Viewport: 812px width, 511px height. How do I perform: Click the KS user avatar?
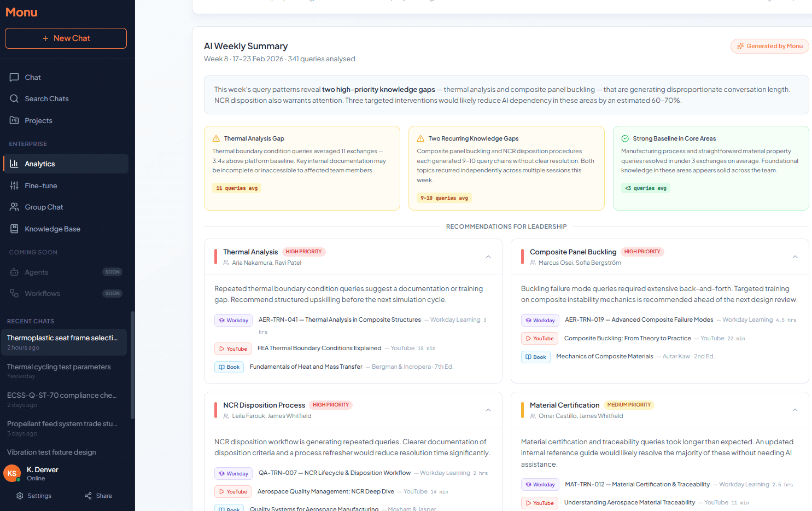coord(12,473)
